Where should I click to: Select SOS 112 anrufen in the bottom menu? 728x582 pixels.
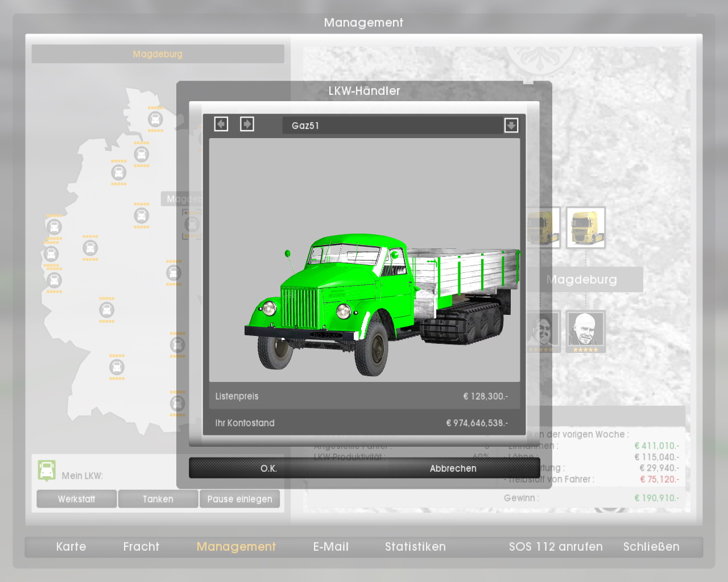tap(556, 547)
